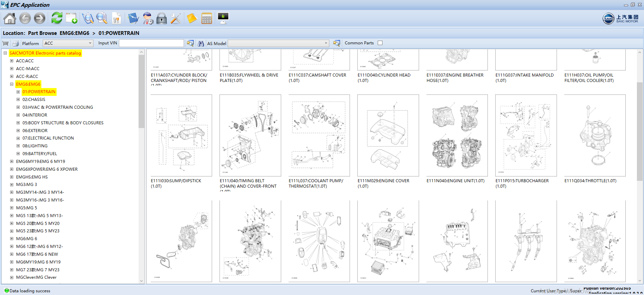Open the calculator icon
Image resolution: width=644 pixels, height=295 pixels.
tap(206, 18)
